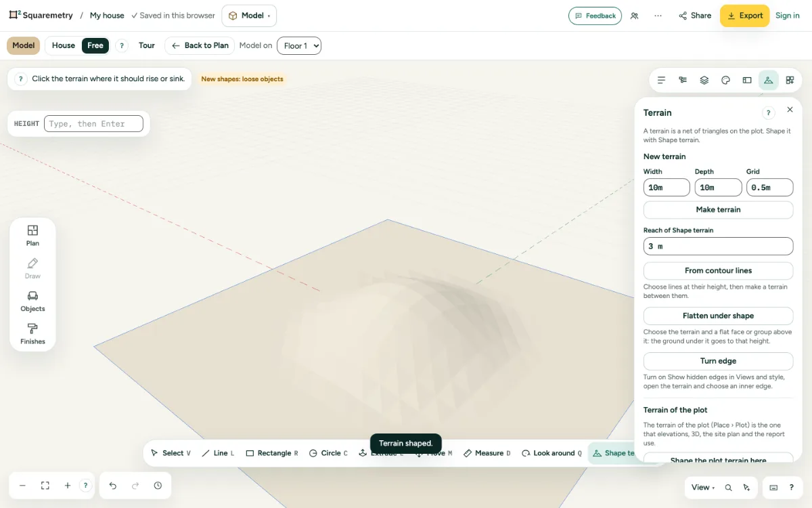Open history clock icon
This screenshot has height=508, width=812.
158,486
